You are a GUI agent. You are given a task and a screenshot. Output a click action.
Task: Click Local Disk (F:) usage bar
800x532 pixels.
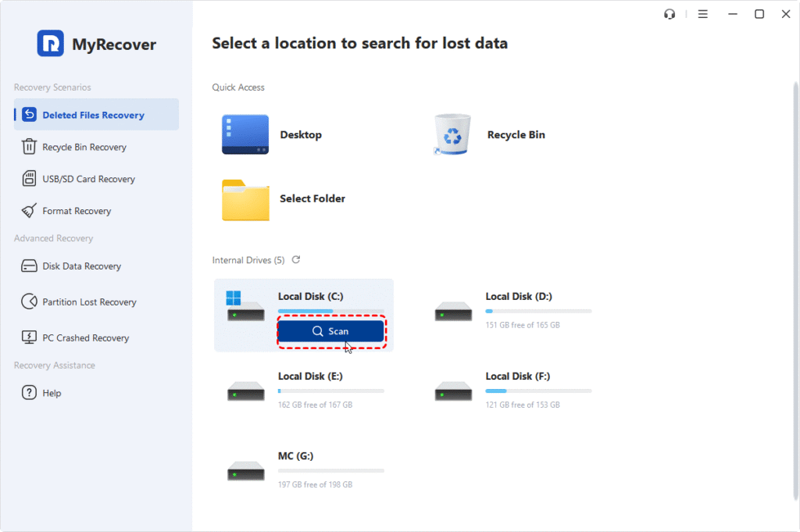(x=538, y=391)
